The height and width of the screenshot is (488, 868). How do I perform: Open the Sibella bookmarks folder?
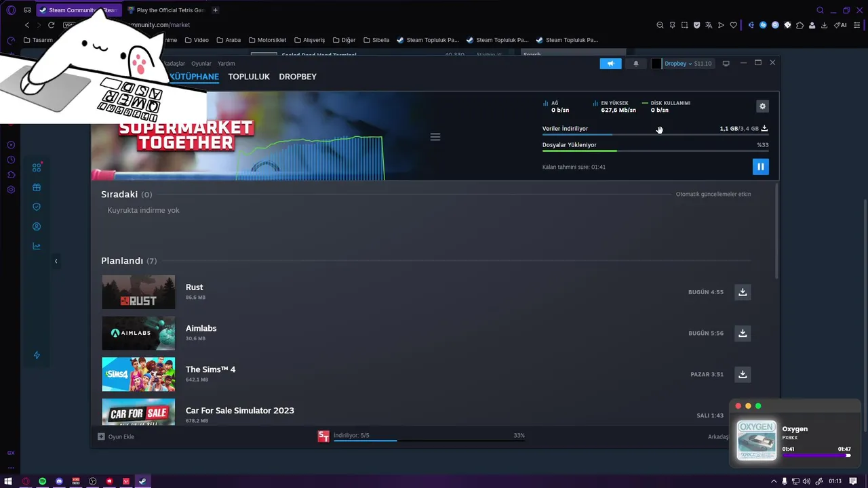tap(376, 40)
